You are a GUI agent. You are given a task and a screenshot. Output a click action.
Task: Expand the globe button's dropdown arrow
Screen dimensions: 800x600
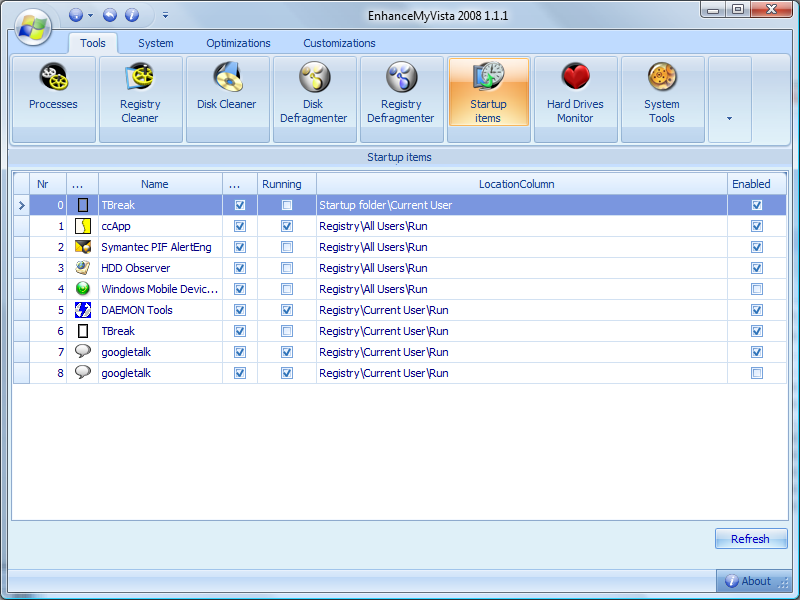point(90,15)
